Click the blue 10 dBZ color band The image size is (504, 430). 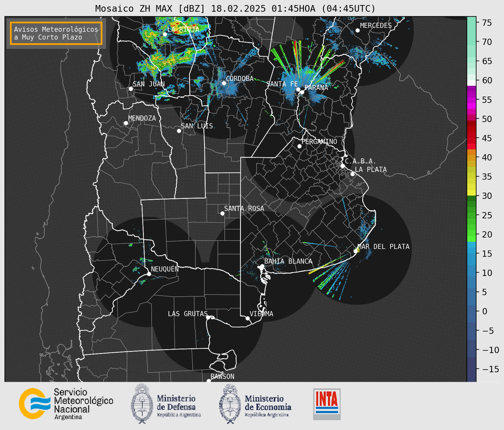pos(471,273)
